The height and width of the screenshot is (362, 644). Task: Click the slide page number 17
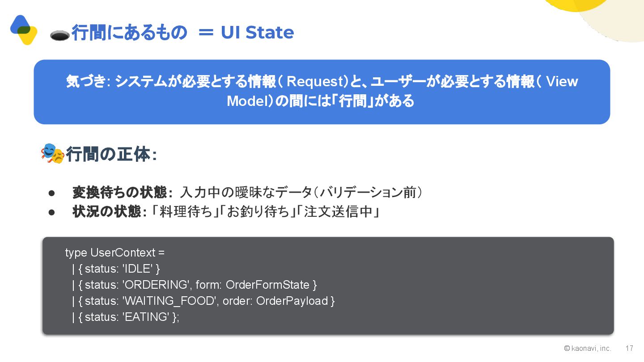pyautogui.click(x=629, y=348)
